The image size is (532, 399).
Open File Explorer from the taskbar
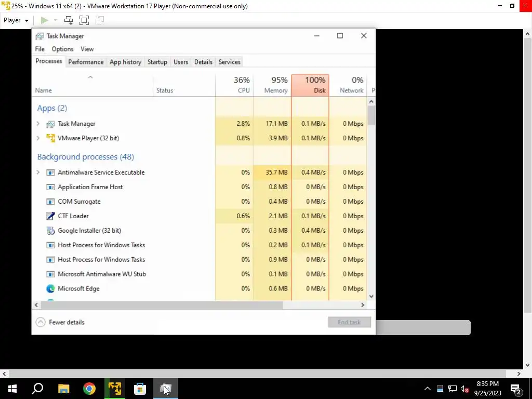coord(63,389)
